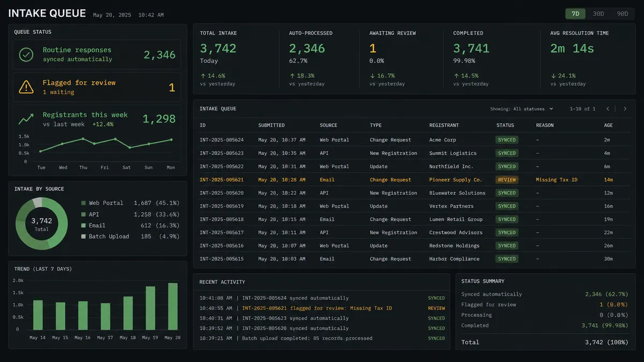
Task: Click the warning triangle icon for Flagged for review
Action: pos(26,87)
